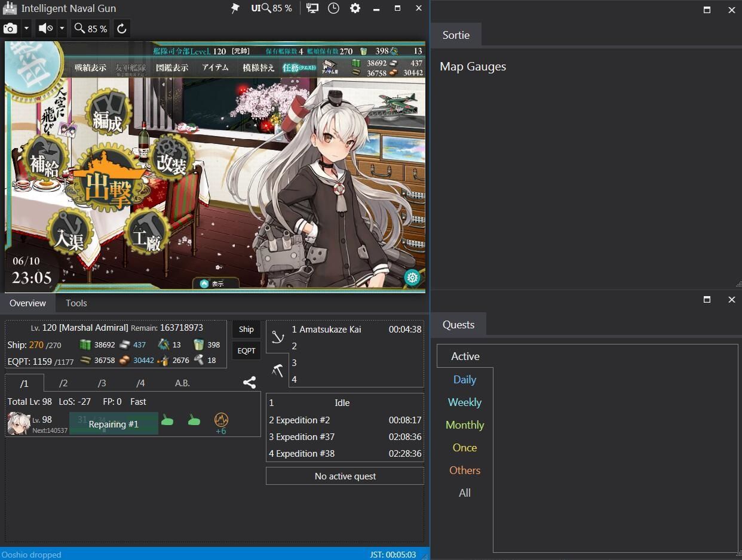
Task: Click the repair bucket icon near 398
Action: tap(198, 344)
